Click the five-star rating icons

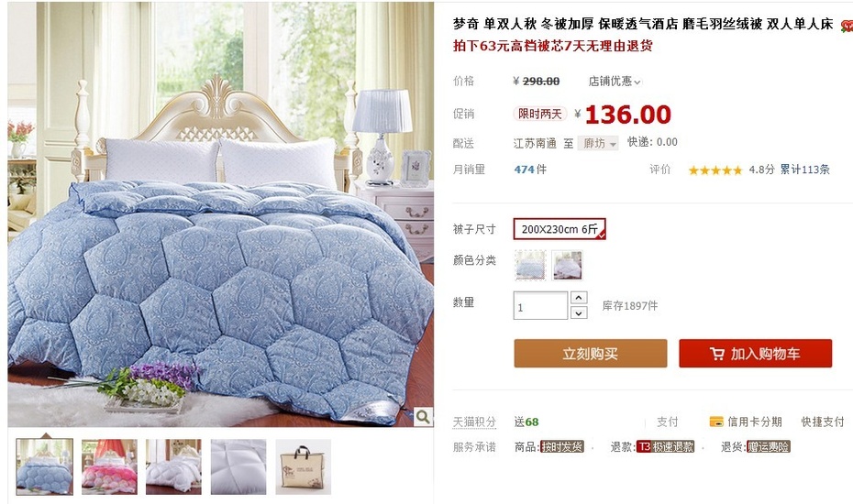[x=715, y=170]
